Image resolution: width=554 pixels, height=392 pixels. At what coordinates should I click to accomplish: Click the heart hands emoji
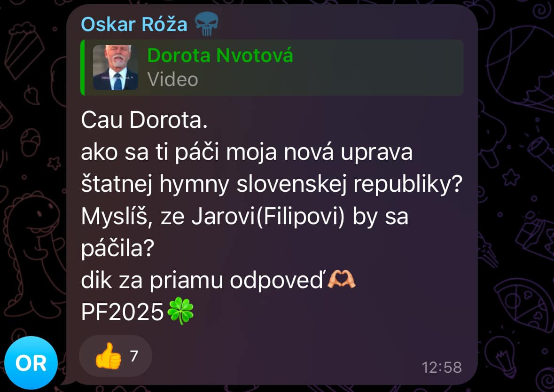click(341, 279)
